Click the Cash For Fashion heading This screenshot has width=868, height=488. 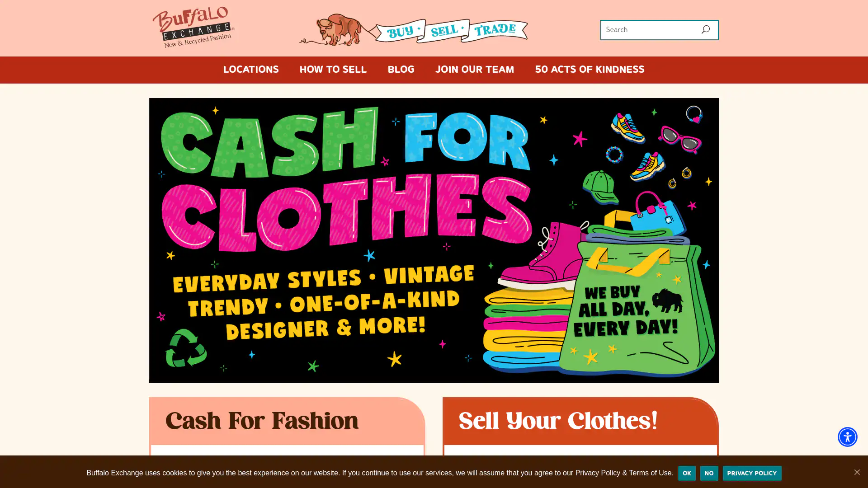point(262,421)
